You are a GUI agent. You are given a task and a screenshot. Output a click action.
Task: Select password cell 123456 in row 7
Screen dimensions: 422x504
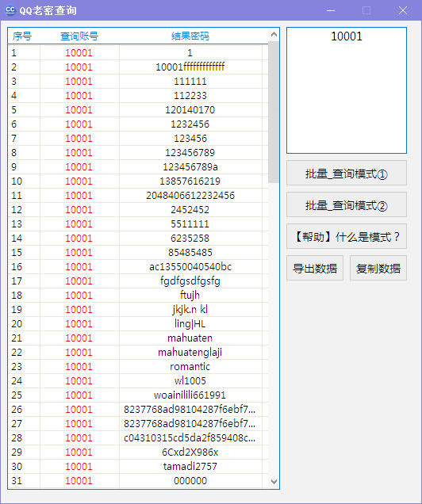[190, 138]
